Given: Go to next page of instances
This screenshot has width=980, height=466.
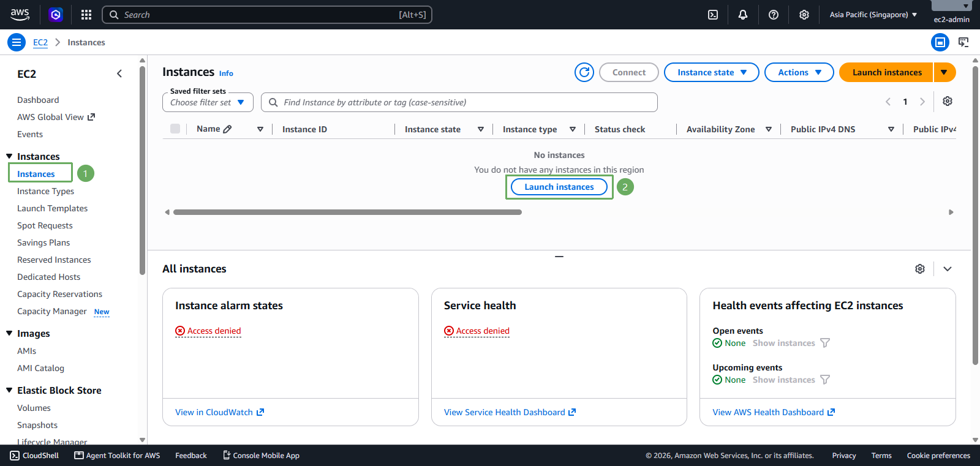Looking at the screenshot, I should (x=922, y=102).
